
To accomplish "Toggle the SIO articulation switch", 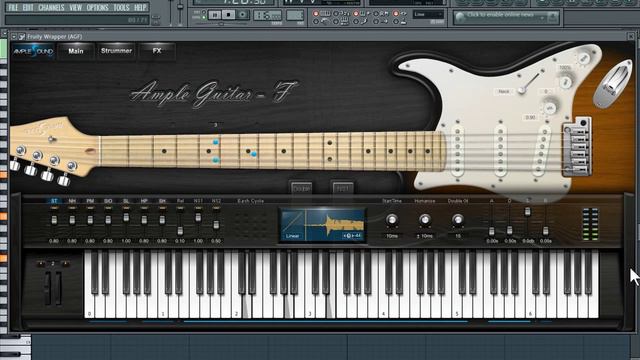I will coord(108,201).
